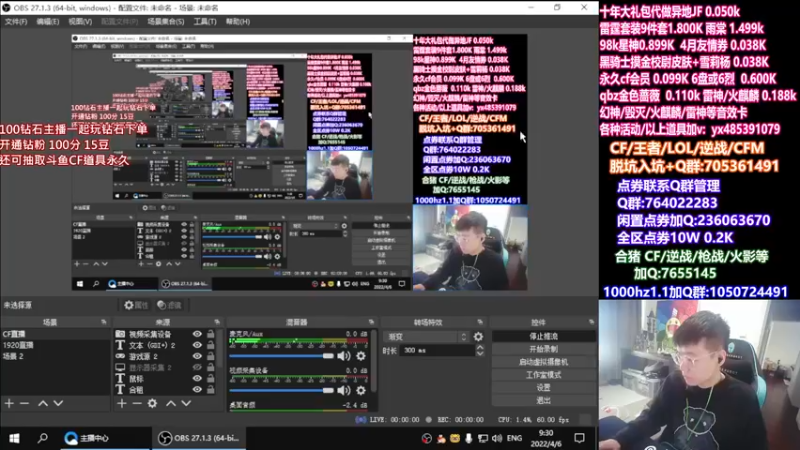Open the 帮助(H) menu
800x450 pixels.
(x=238, y=21)
